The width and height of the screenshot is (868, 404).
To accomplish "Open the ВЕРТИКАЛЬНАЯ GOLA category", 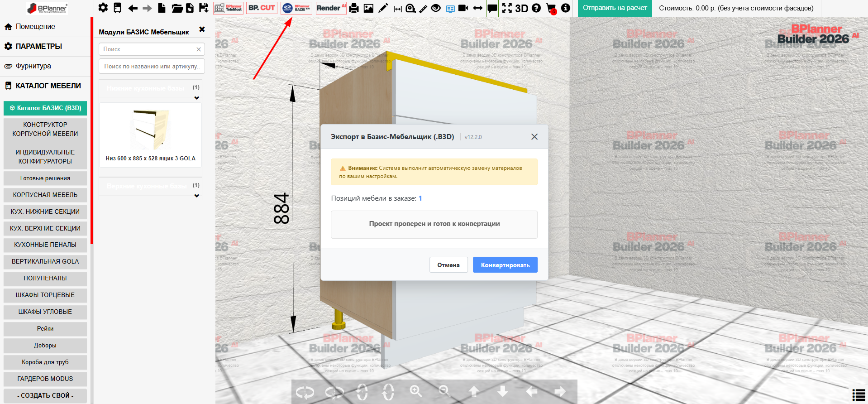I will click(45, 261).
